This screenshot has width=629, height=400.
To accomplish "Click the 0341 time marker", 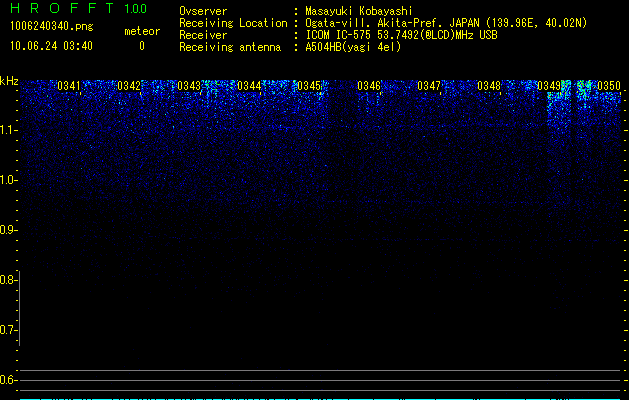I will [x=69, y=86].
